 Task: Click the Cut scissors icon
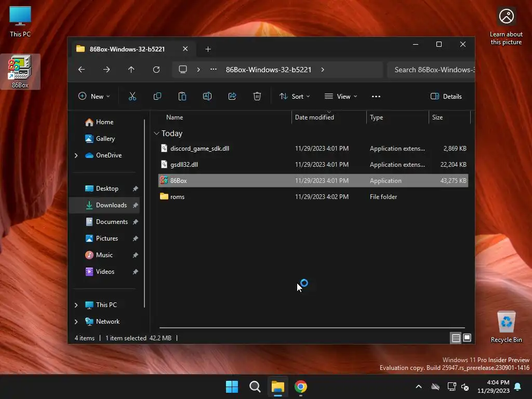coord(132,96)
